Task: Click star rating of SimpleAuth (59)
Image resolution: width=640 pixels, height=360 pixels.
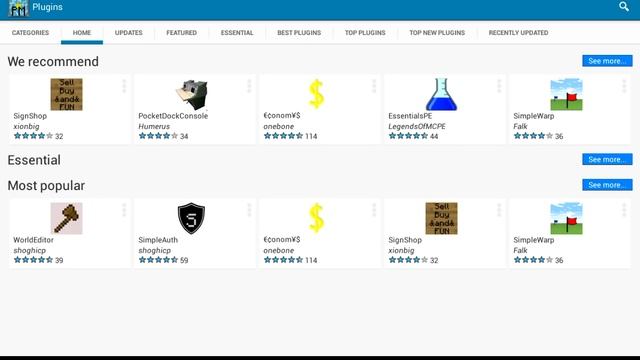Action: point(158,260)
